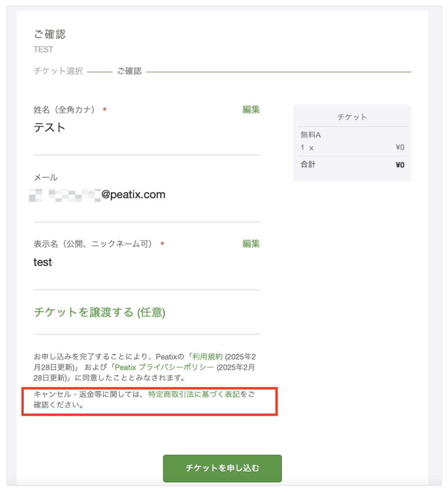The width and height of the screenshot is (448, 494).
Task: Click 無料A ticket name in summary
Action: coord(311,135)
